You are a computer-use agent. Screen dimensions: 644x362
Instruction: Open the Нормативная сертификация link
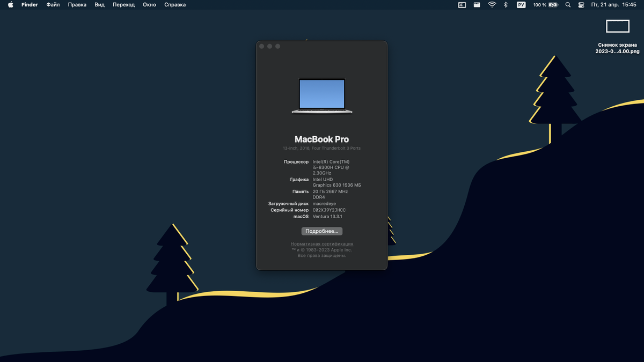321,243
